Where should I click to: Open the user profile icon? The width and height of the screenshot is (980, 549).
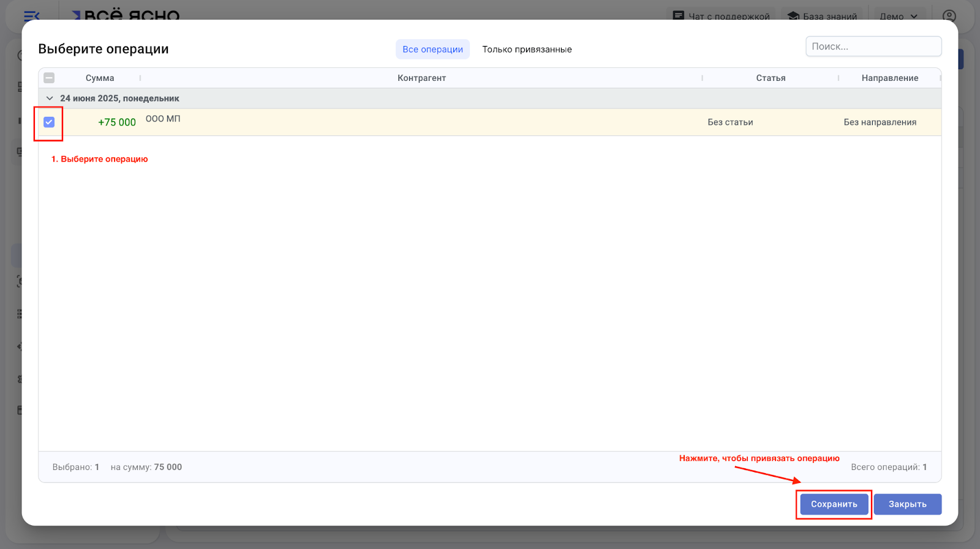(949, 16)
